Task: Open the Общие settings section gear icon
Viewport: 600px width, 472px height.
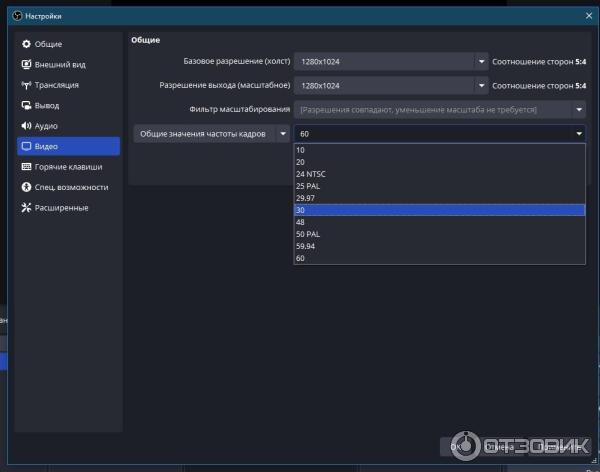Action: (26, 44)
